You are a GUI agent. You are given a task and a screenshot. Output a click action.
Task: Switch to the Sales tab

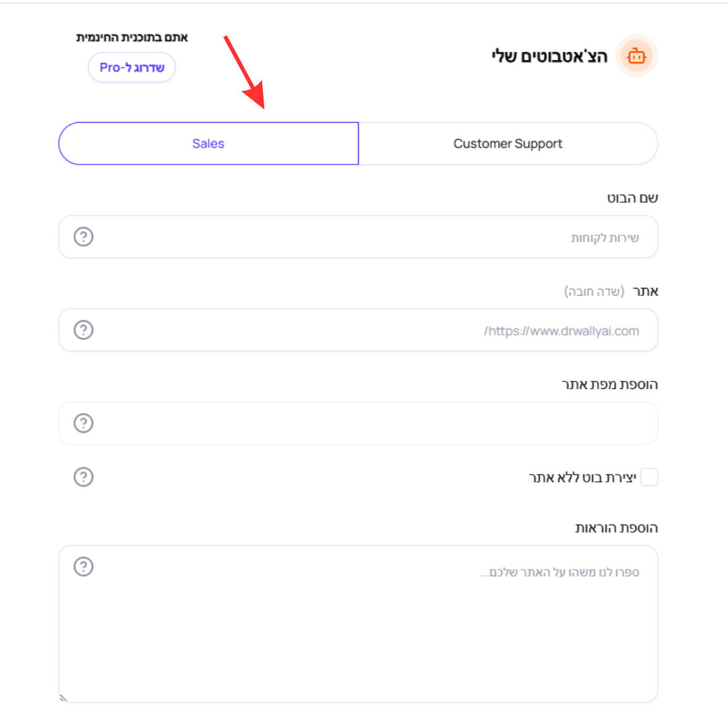208,144
